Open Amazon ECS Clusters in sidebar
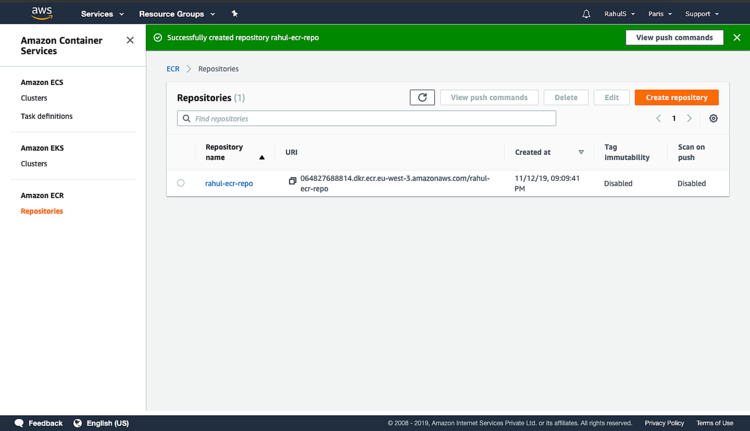Image resolution: width=750 pixels, height=431 pixels. 34,98
